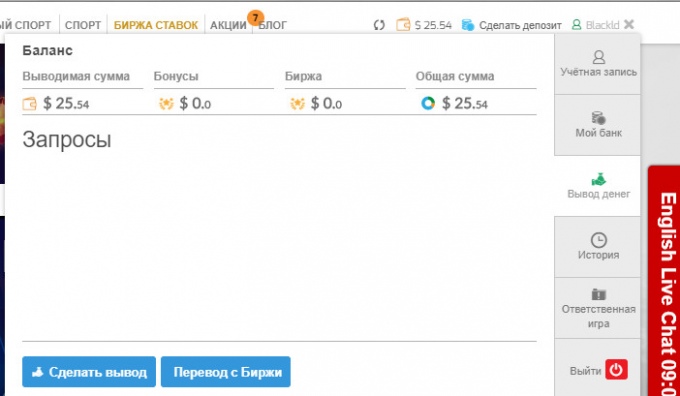Open the Учётная запись tab
The width and height of the screenshot is (680, 396).
point(598,64)
